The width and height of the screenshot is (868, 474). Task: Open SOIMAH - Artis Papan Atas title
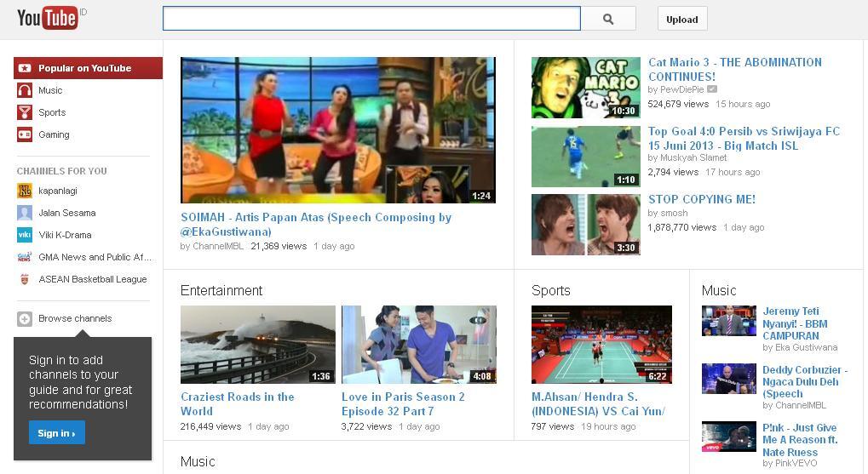pyautogui.click(x=316, y=225)
